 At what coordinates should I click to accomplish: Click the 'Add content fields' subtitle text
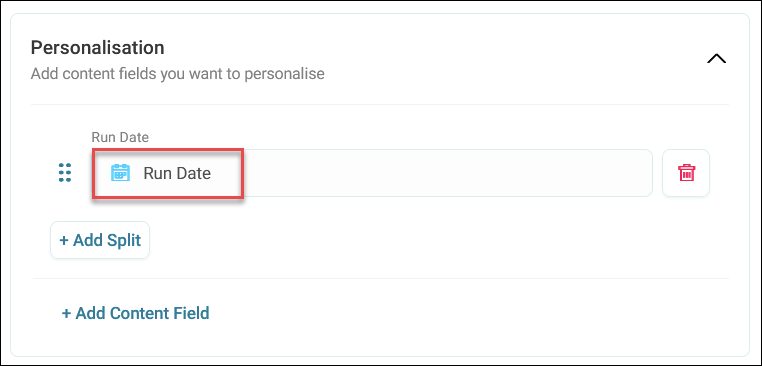[177, 74]
